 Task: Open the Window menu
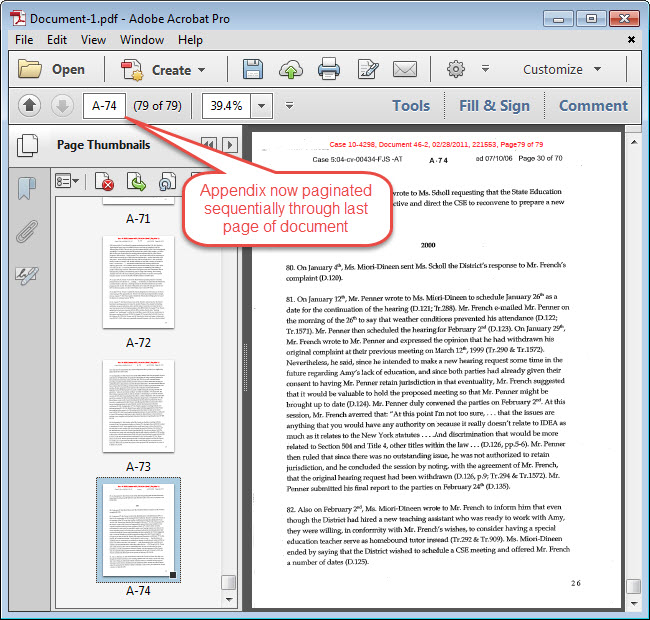[142, 40]
